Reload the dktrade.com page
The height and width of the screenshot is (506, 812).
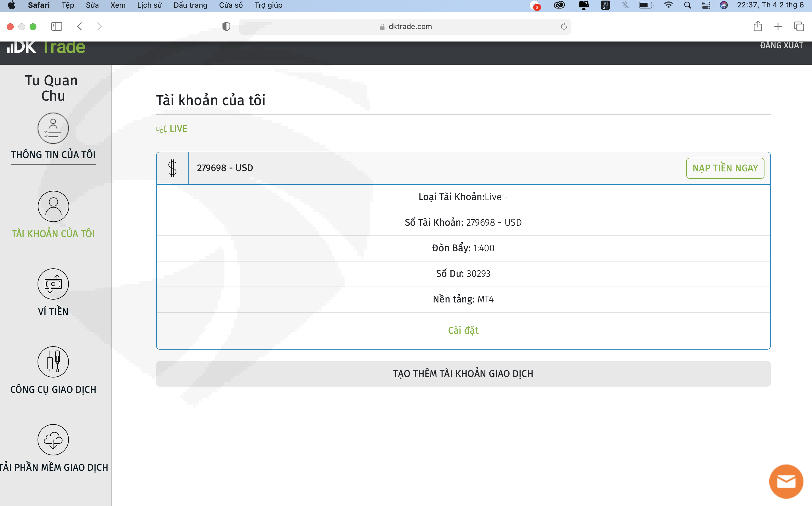[564, 26]
